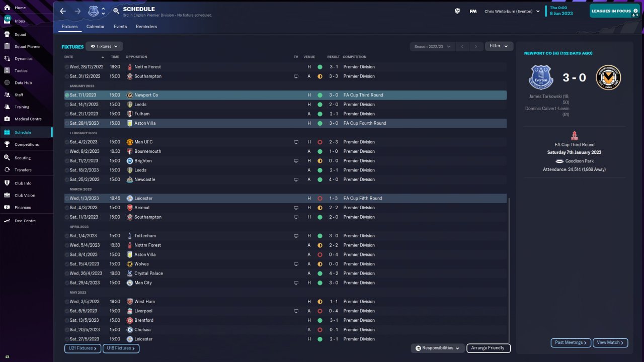Open Leagues in Focus
Screen dimensions: 644x362
click(x=614, y=11)
